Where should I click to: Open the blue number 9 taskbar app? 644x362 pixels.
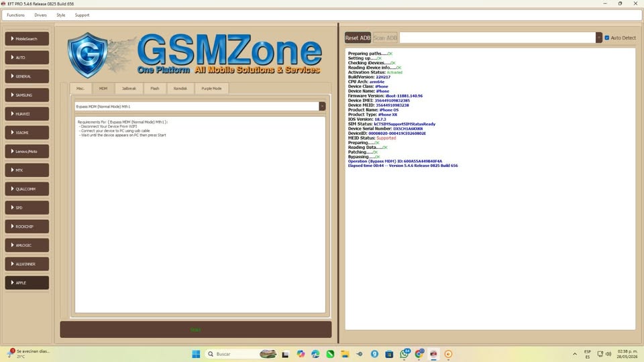tap(374, 354)
